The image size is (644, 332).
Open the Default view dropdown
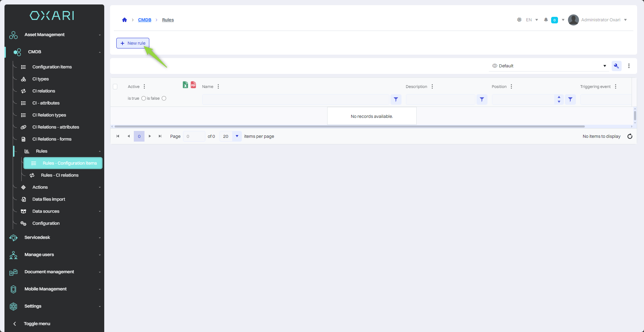pyautogui.click(x=549, y=66)
